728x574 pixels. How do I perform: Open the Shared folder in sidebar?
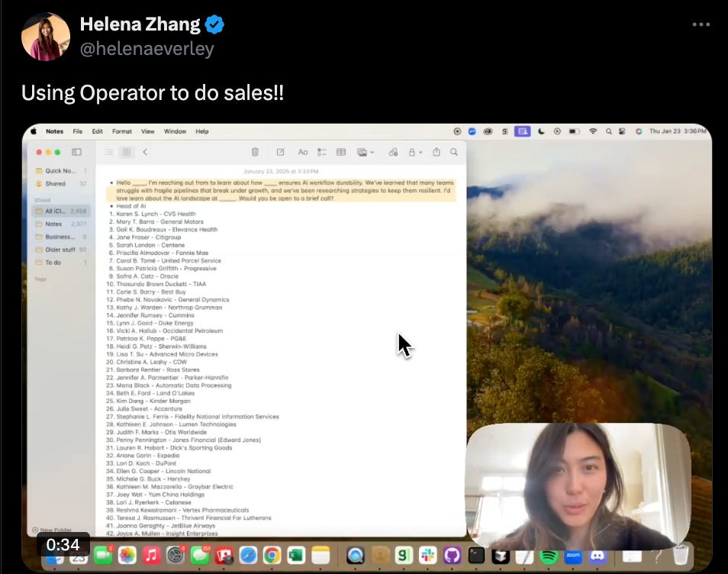61,183
